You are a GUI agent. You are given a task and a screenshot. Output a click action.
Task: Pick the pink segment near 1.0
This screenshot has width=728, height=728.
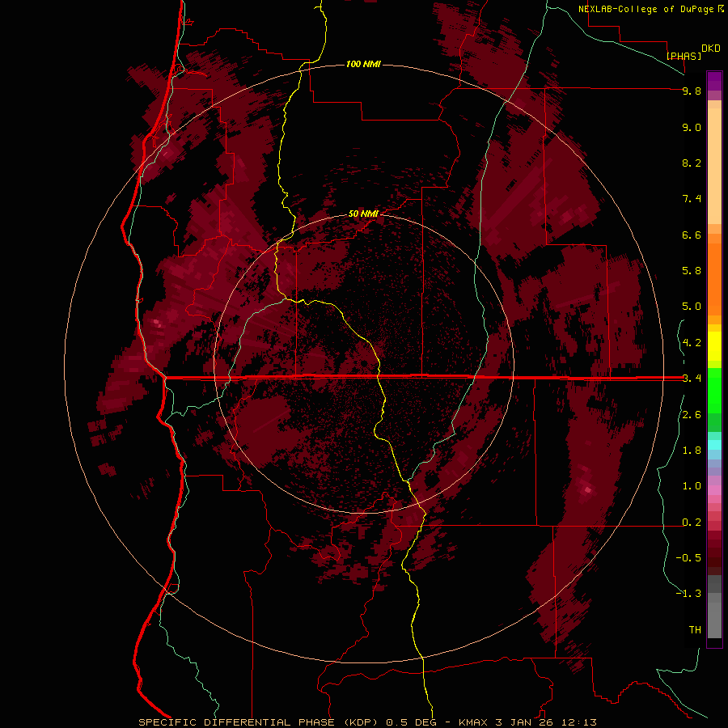[714, 490]
